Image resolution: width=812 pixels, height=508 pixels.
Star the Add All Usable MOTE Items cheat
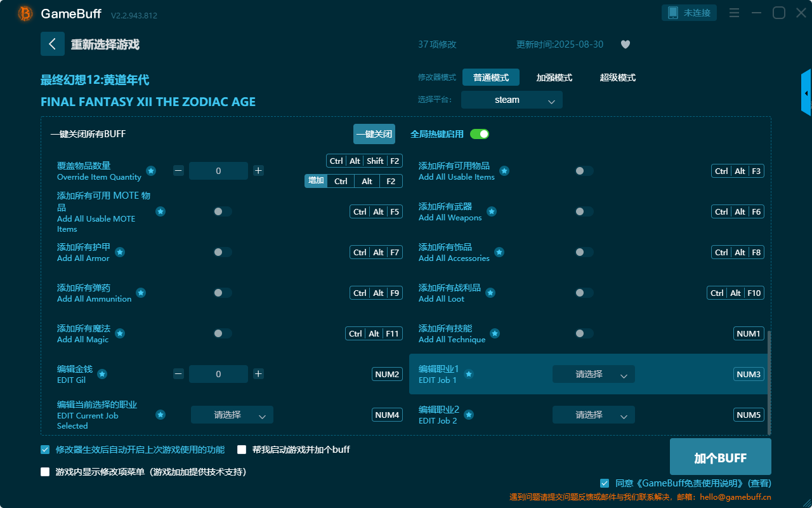tap(160, 211)
